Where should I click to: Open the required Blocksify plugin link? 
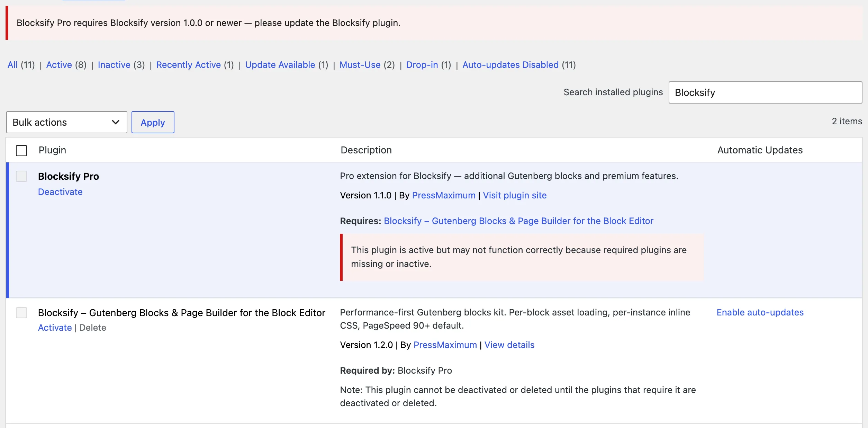518,221
